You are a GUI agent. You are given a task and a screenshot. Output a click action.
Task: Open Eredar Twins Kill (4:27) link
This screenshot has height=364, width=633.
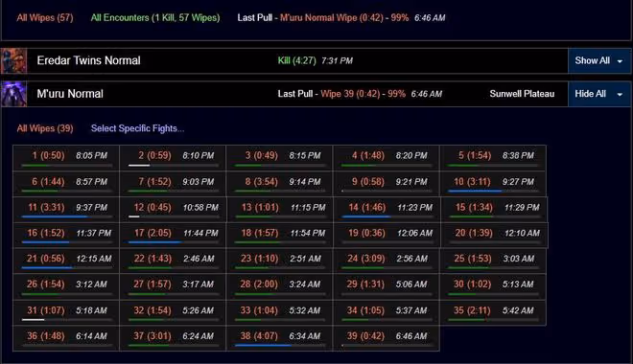pyautogui.click(x=296, y=60)
